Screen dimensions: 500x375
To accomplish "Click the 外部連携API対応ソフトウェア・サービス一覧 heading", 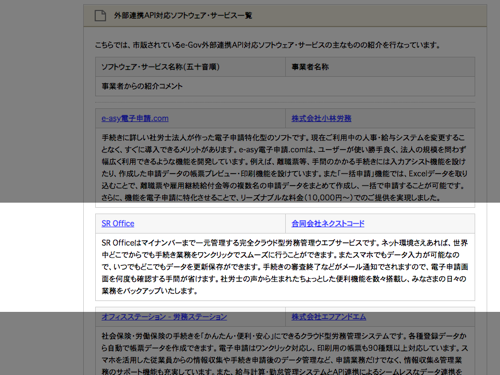I will (x=183, y=15).
